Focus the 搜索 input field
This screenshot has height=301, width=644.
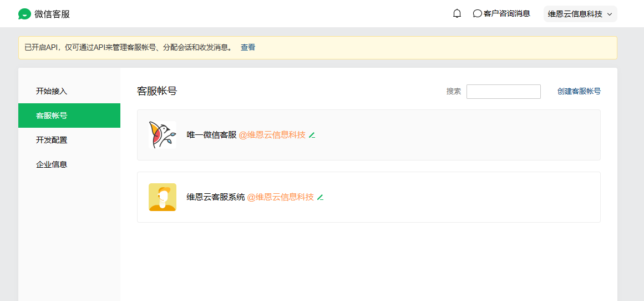[503, 91]
